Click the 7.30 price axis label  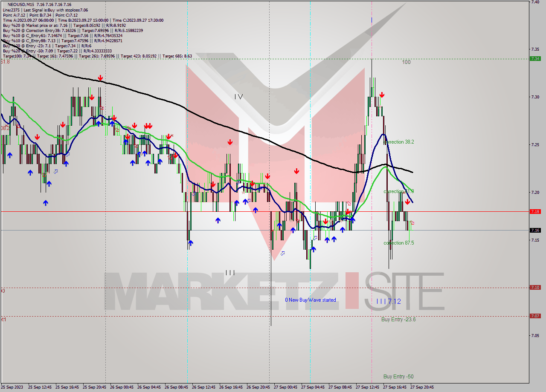[535, 97]
